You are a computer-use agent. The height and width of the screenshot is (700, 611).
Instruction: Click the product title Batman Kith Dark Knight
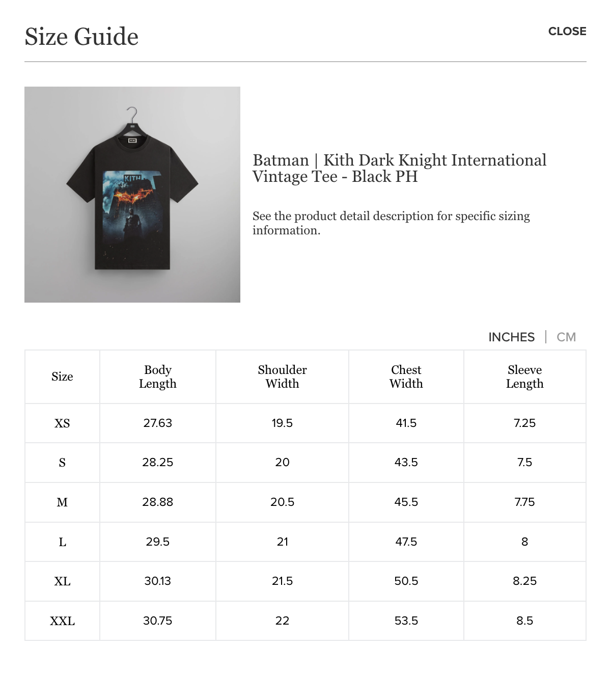coord(399,168)
